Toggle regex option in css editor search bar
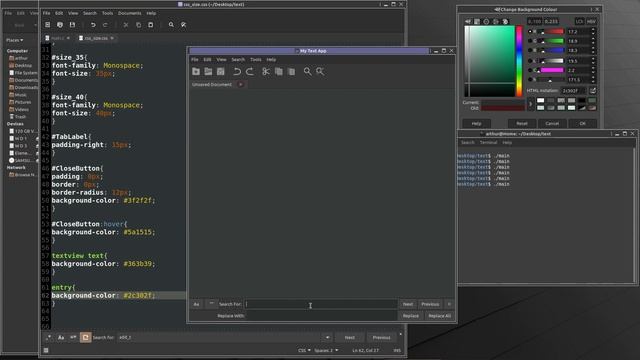640x360 pixels. point(49,338)
